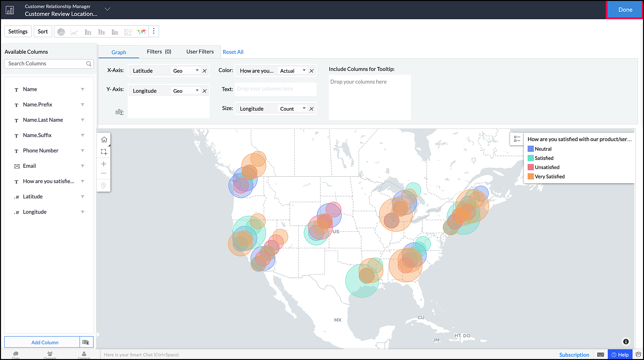The width and height of the screenshot is (644, 360).
Task: Remove Longitude from the Y-Axis
Action: pos(204,91)
